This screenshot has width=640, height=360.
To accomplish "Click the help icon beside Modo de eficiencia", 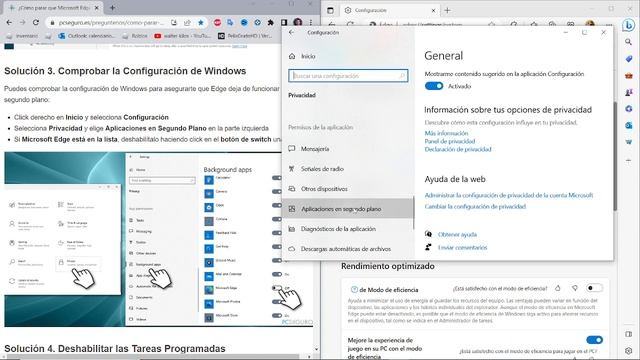I will click(x=354, y=289).
